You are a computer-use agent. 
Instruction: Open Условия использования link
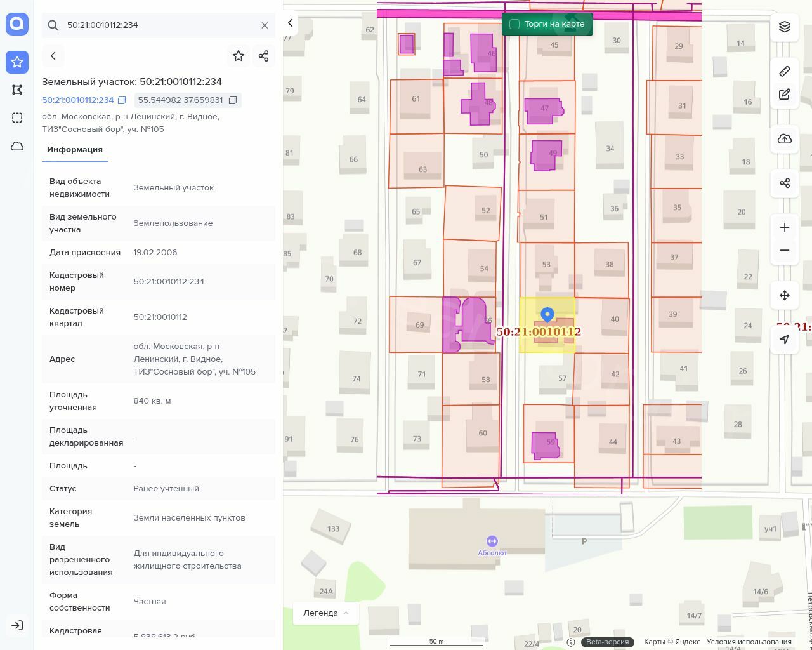749,642
